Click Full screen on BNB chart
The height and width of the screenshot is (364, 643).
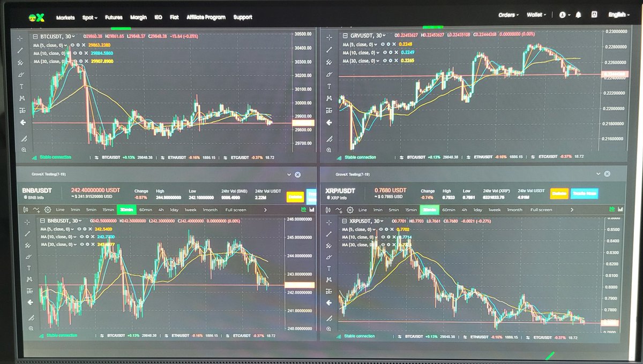(x=236, y=210)
